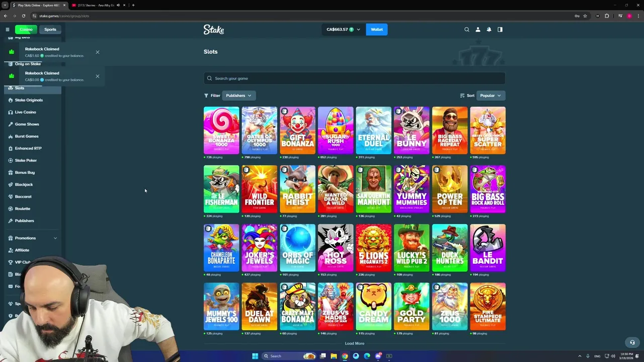Open the Publishers filter dropdown
The width and height of the screenshot is (644, 362).
238,96
